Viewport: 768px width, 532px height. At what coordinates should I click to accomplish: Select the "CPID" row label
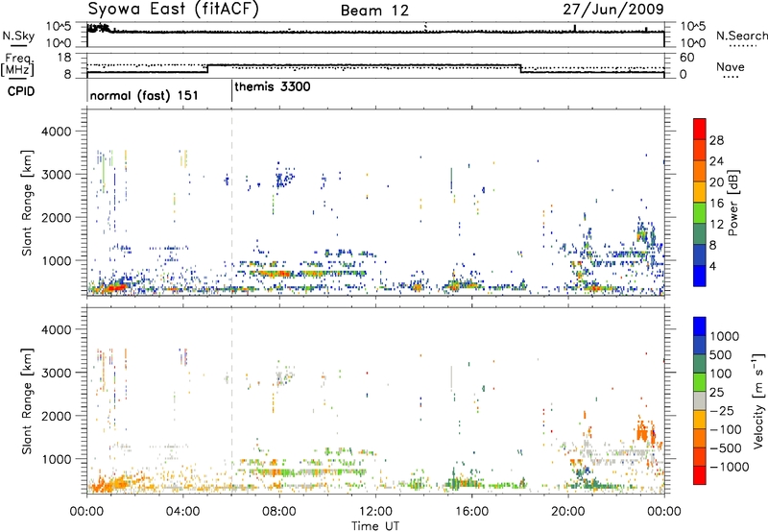(21, 91)
